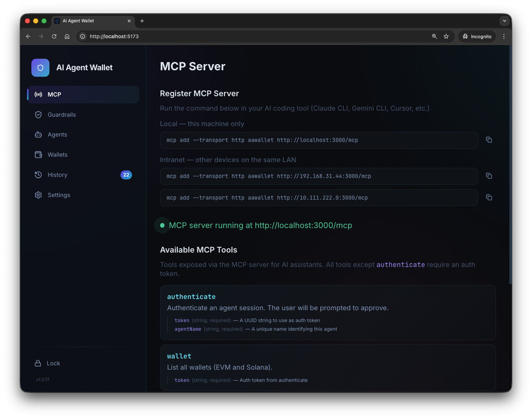Expand the authenticate tool card

coord(328,312)
